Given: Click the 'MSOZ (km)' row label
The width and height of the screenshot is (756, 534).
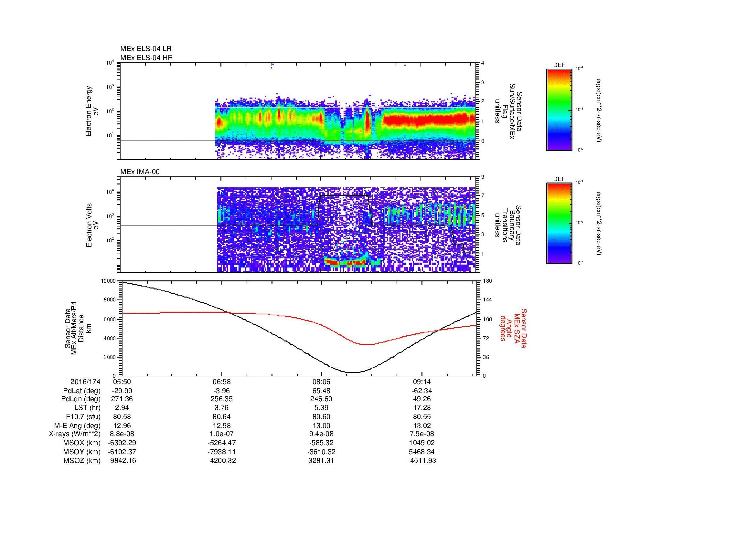Looking at the screenshot, I should click(82, 461).
